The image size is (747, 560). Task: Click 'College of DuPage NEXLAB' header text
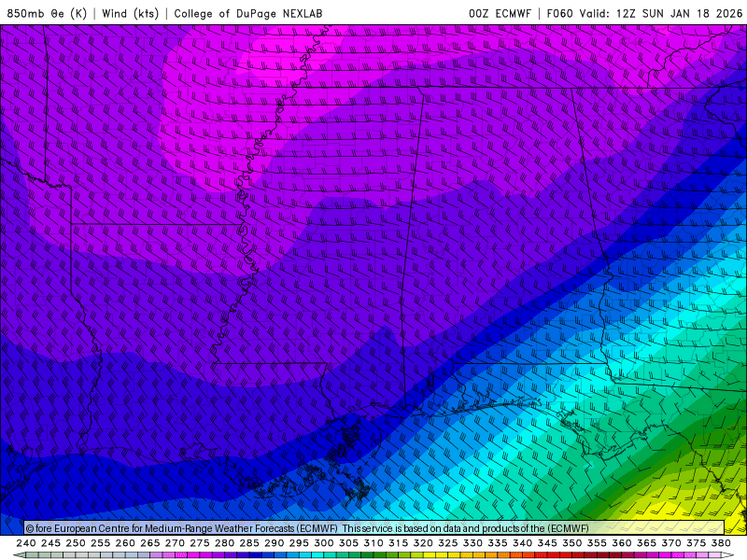248,13
